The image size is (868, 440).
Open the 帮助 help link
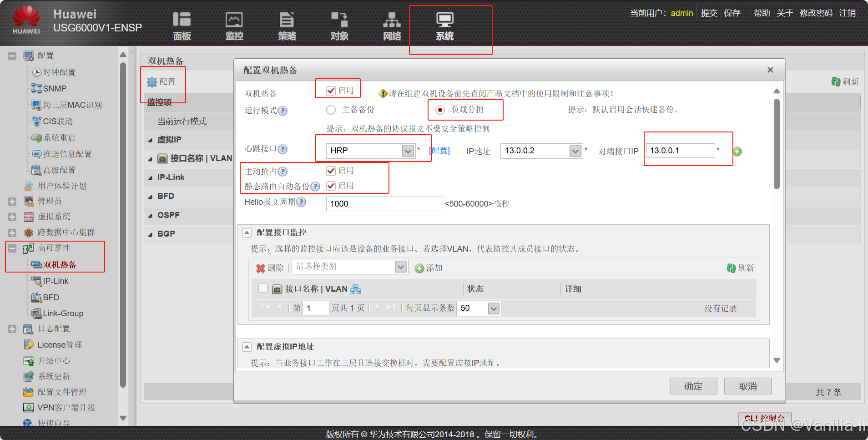tap(762, 13)
